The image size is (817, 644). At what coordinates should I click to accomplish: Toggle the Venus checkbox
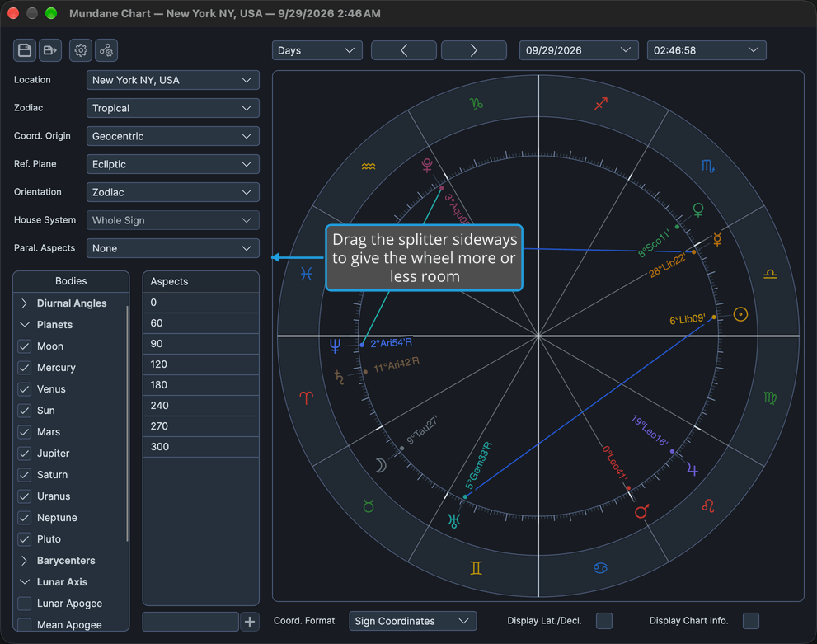click(x=25, y=389)
